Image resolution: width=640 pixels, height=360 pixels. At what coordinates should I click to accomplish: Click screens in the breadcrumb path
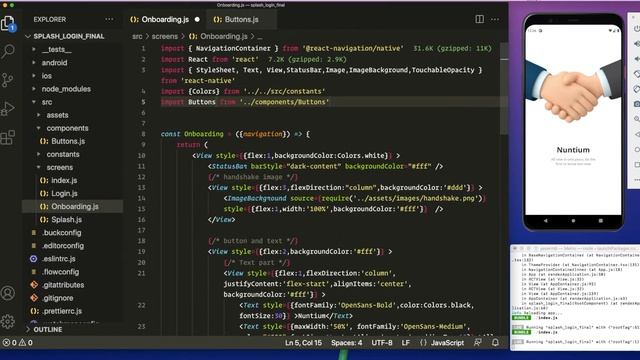click(x=165, y=36)
